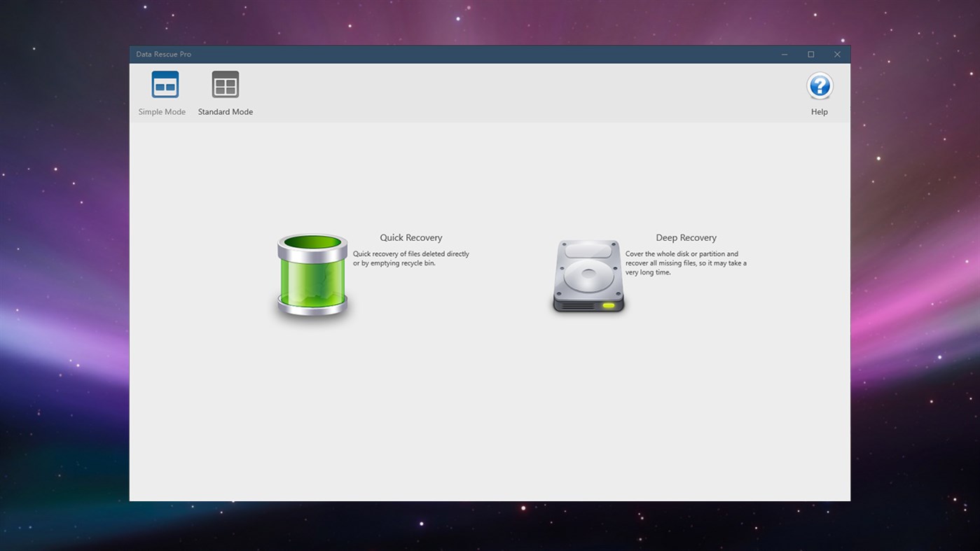Click the green recycle bin Quick Recovery icon
Screen dimensions: 980x551
click(x=312, y=275)
